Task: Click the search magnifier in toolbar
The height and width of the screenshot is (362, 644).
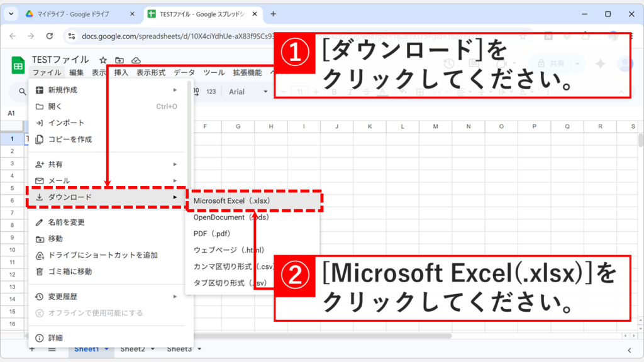Action: click(x=23, y=92)
